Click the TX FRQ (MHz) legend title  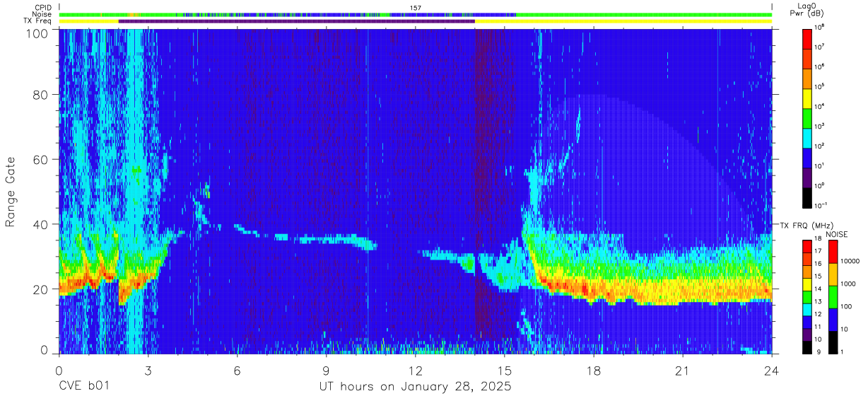[806, 225]
